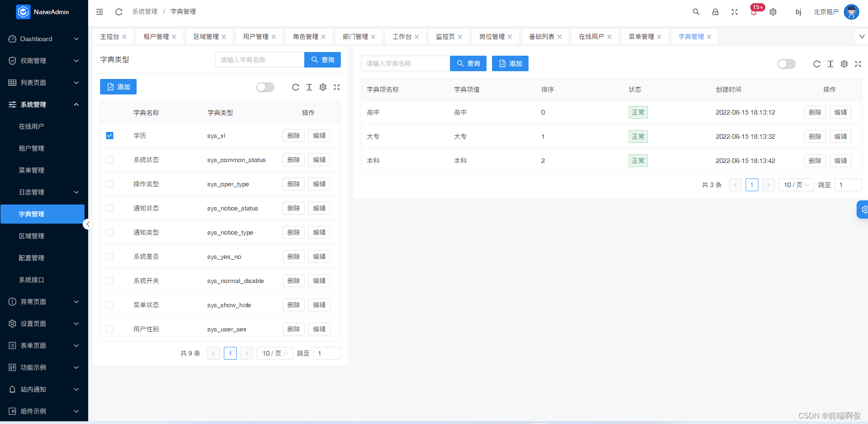This screenshot has width=868, height=424.
Task: Collapse sidebar via round arrow handle
Action: pos(88,224)
